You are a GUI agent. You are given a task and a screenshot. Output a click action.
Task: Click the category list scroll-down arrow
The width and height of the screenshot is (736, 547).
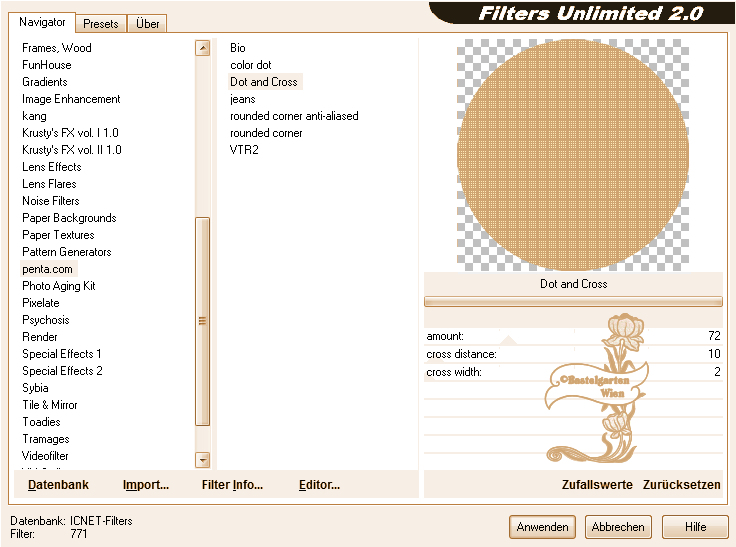point(202,460)
